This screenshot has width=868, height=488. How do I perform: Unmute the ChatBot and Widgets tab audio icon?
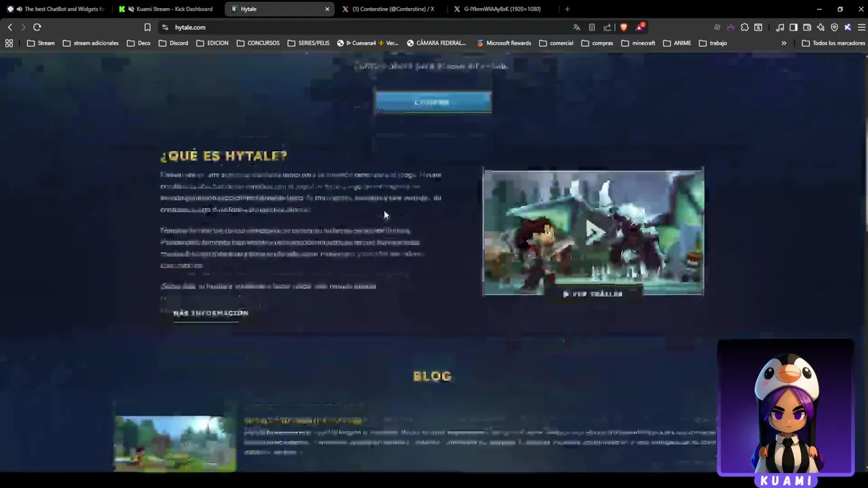18,9
